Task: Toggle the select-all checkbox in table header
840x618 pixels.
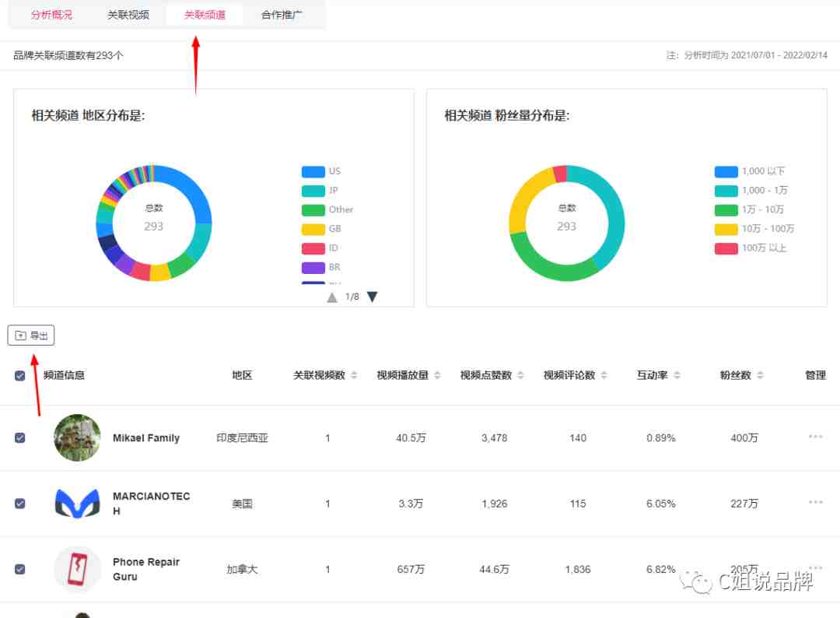Action: pyautogui.click(x=19, y=376)
